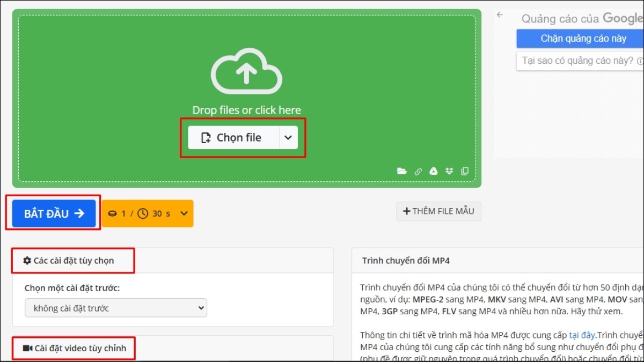Click the cloud upload icon
Viewport: 644px width, 362px height.
pyautogui.click(x=246, y=71)
